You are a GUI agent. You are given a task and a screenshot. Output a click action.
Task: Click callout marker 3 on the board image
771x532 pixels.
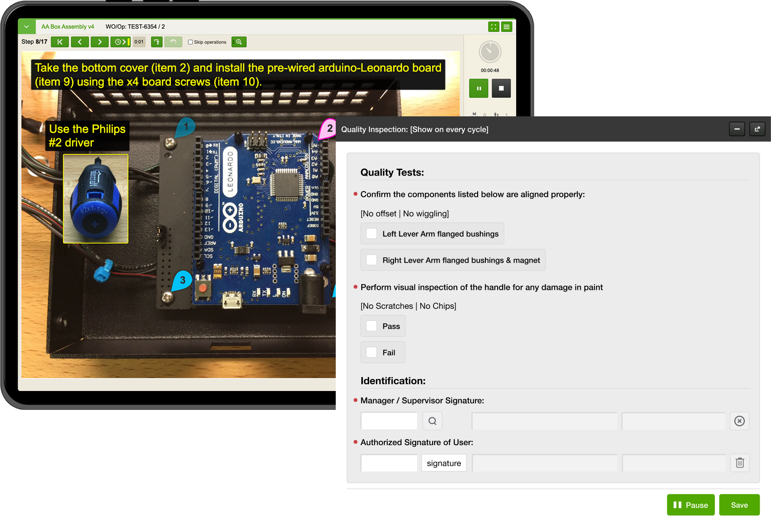pyautogui.click(x=182, y=280)
